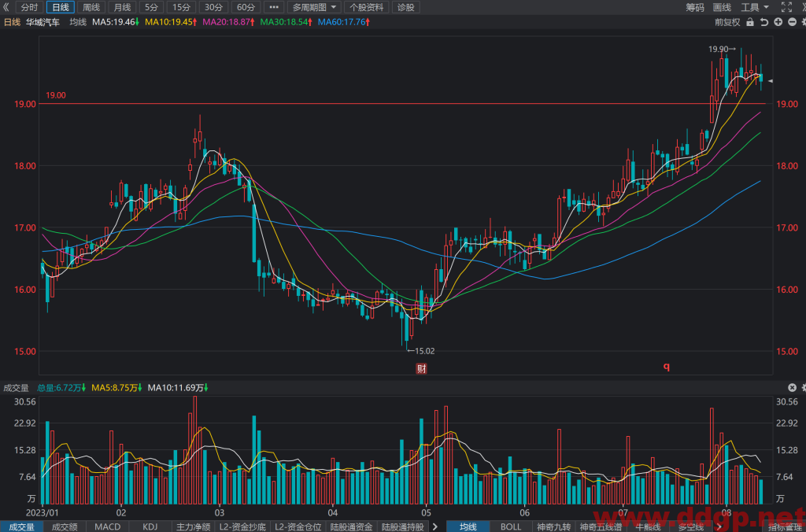Click the green MA30:18.54 legend

[287, 22]
